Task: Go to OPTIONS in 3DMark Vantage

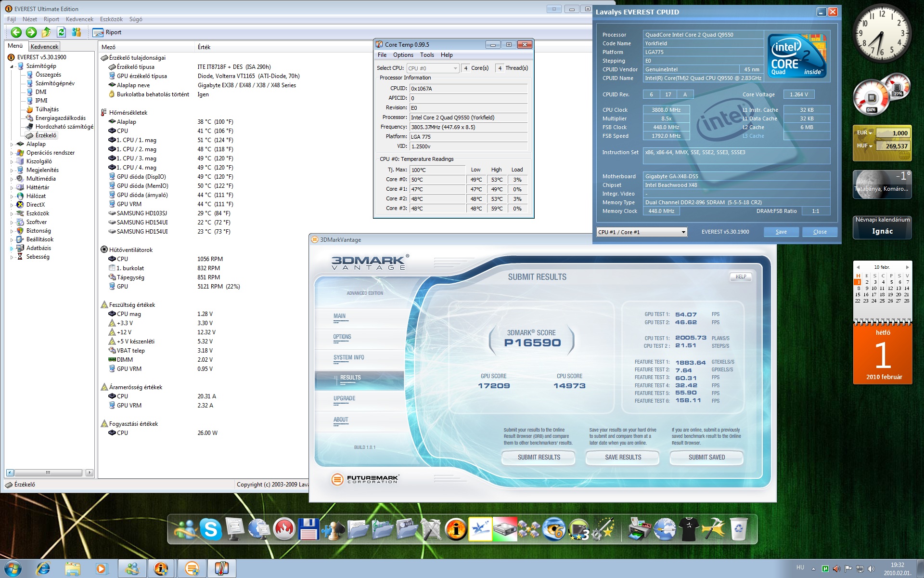Action: click(342, 337)
